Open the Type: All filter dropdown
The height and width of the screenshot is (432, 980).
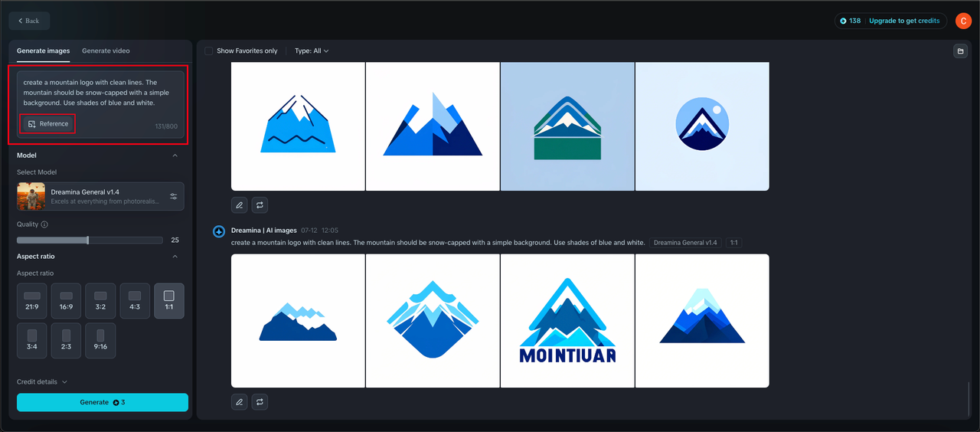click(312, 51)
